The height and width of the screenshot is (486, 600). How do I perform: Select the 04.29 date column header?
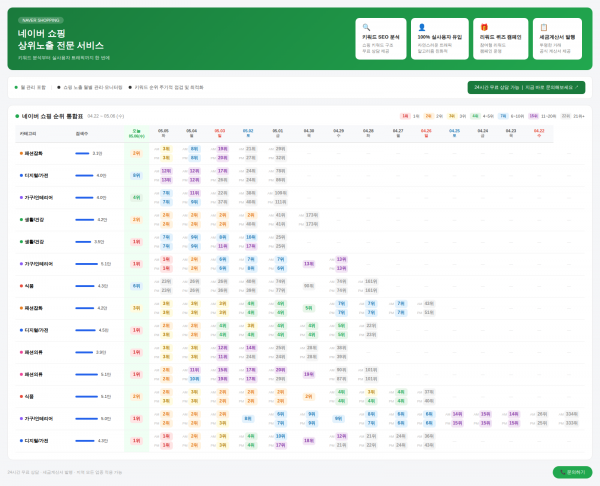338,133
